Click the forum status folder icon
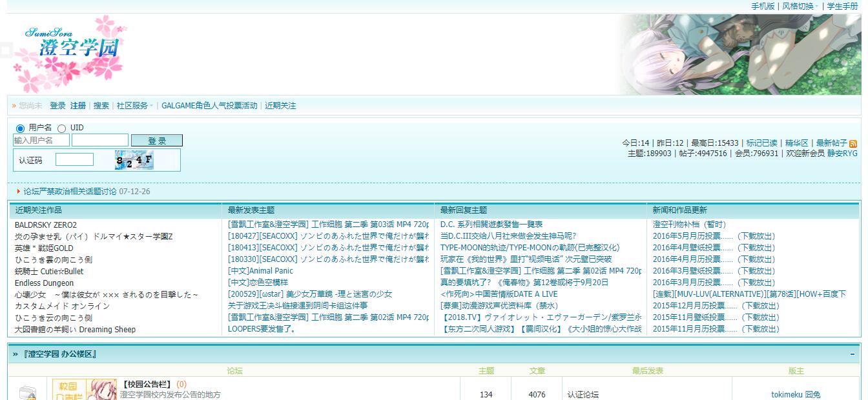 (27, 392)
